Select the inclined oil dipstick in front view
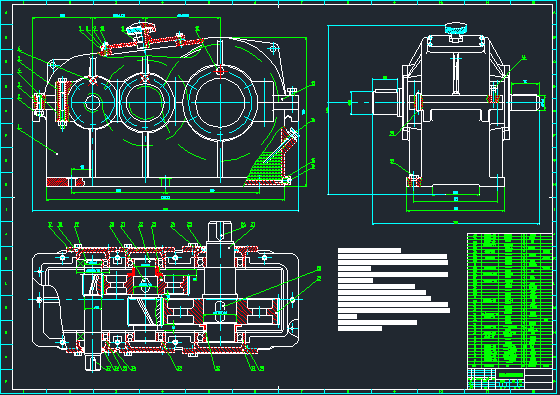560x395 pixels. (x=281, y=146)
